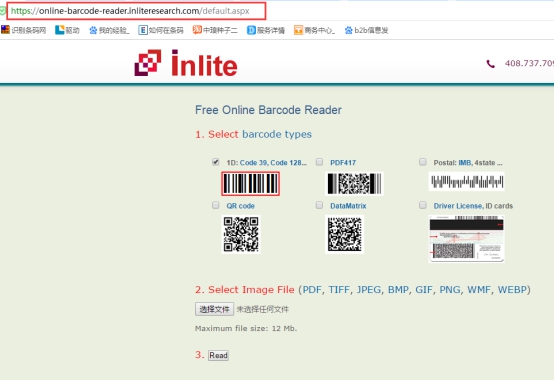Screen dimensions: 554x380
Task: Check the DataMatrix checkbox
Action: point(319,205)
